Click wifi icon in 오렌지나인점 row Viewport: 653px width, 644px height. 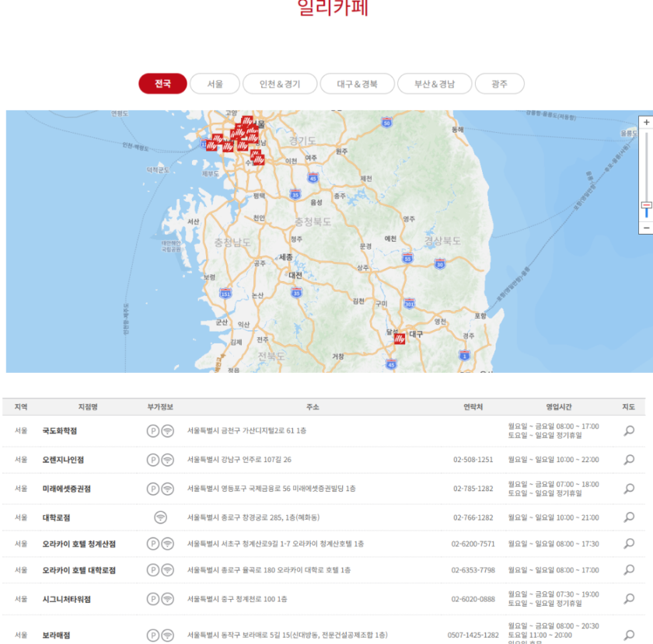point(168,460)
